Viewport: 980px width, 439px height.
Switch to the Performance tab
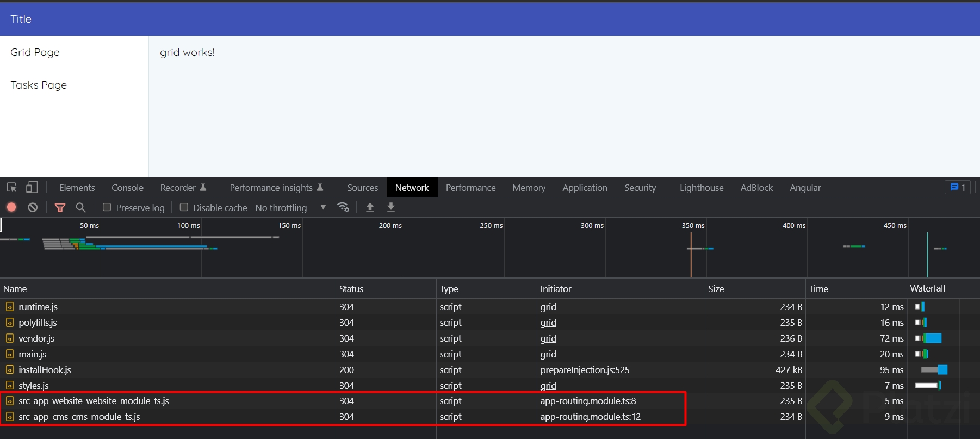pos(470,188)
